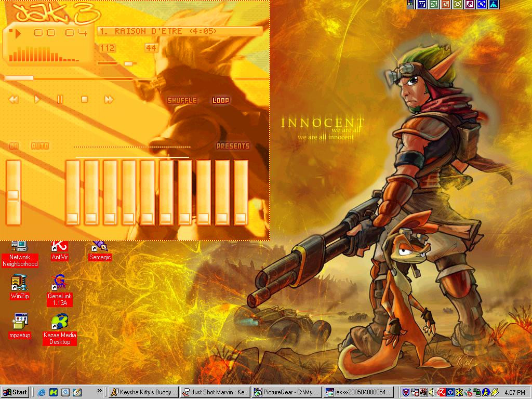Adjust the first equalizer band slider
The width and height of the screenshot is (532, 399).
(73, 192)
